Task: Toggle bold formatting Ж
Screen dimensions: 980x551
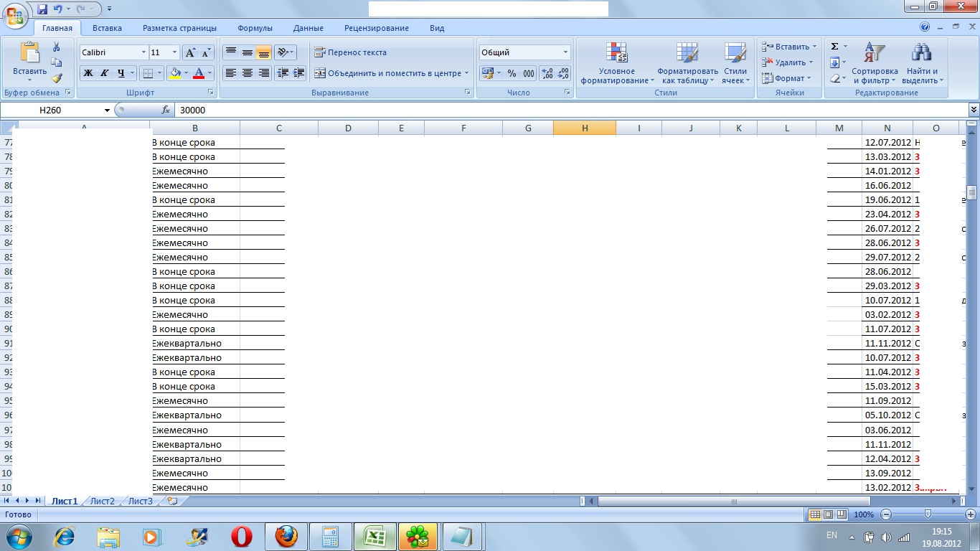Action: click(x=88, y=73)
